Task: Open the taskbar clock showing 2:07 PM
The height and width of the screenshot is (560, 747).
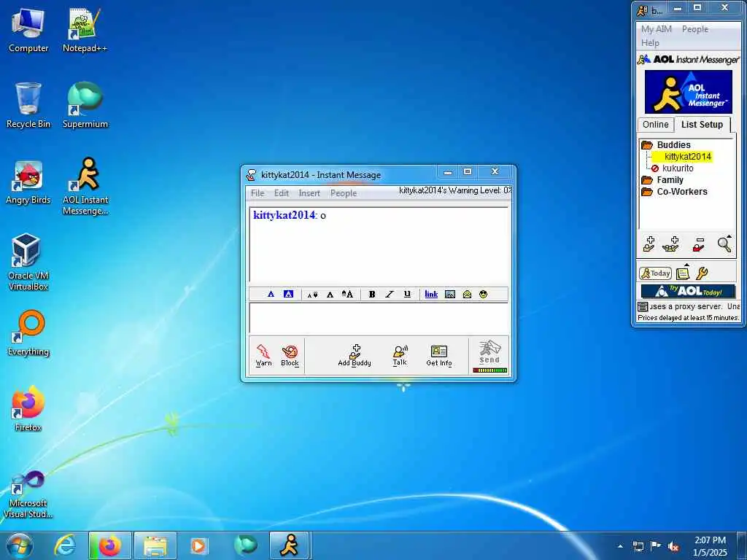Action: pyautogui.click(x=710, y=546)
